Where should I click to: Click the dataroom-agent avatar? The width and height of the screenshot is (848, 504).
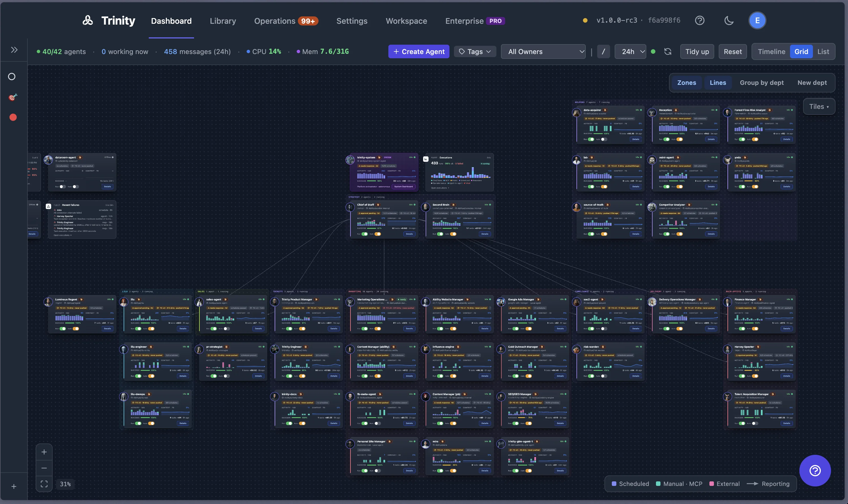click(48, 160)
